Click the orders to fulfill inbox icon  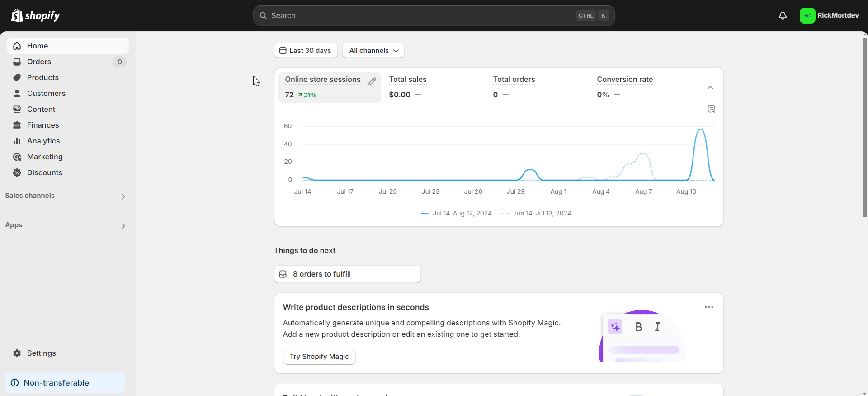pyautogui.click(x=283, y=274)
